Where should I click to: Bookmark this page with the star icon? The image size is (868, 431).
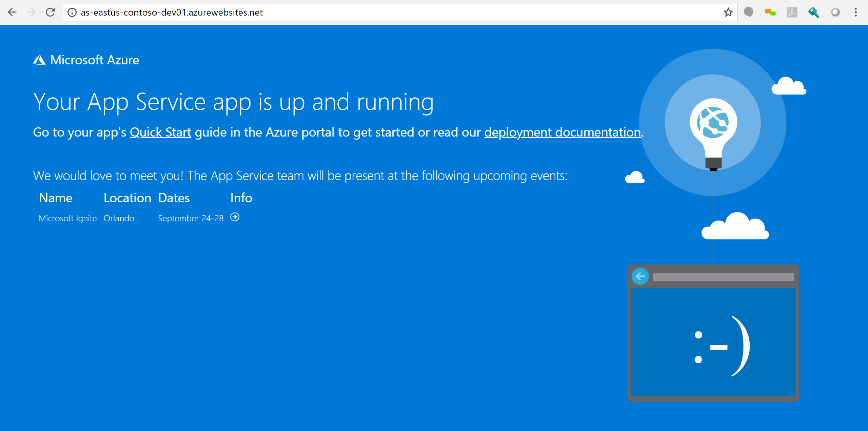tap(728, 13)
